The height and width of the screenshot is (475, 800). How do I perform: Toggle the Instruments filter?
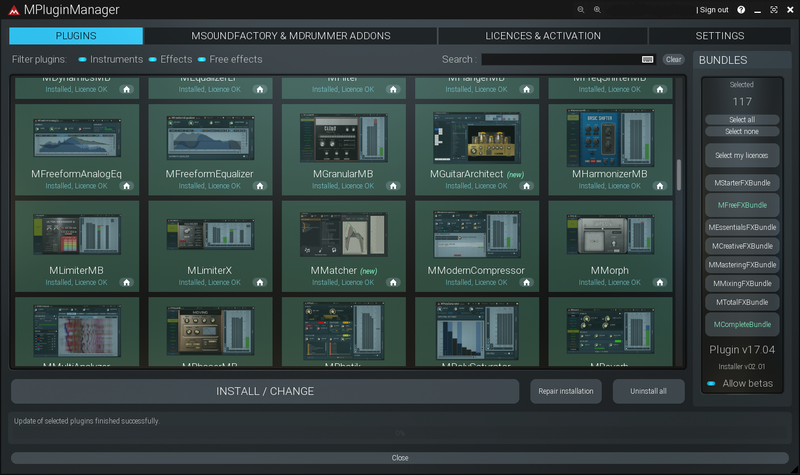[x=111, y=59]
